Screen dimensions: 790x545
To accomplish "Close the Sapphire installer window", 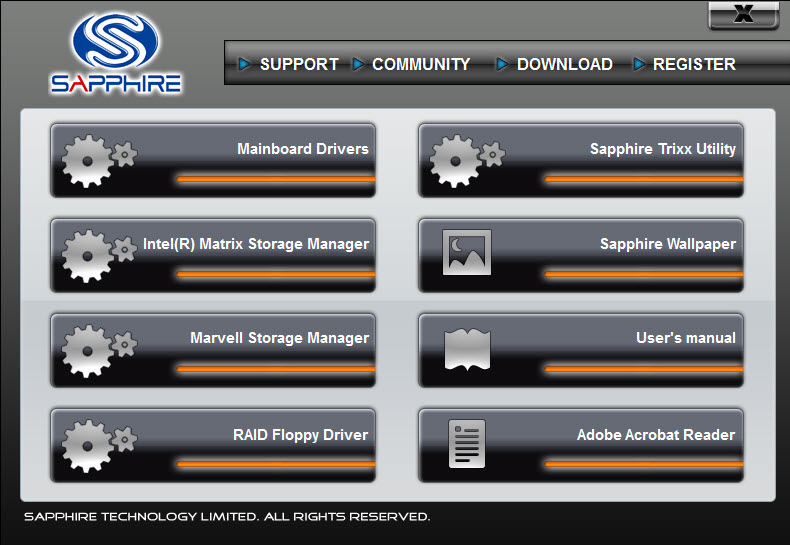I will click(x=744, y=15).
